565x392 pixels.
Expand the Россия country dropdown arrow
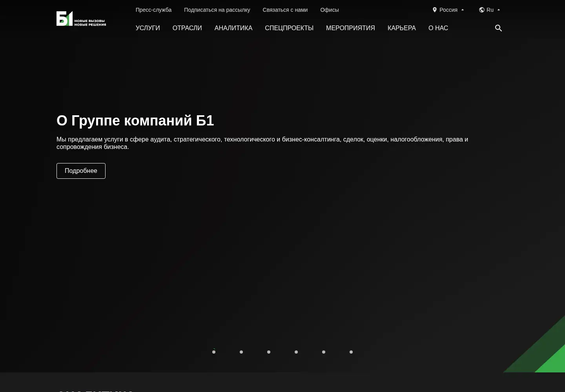tap(463, 10)
